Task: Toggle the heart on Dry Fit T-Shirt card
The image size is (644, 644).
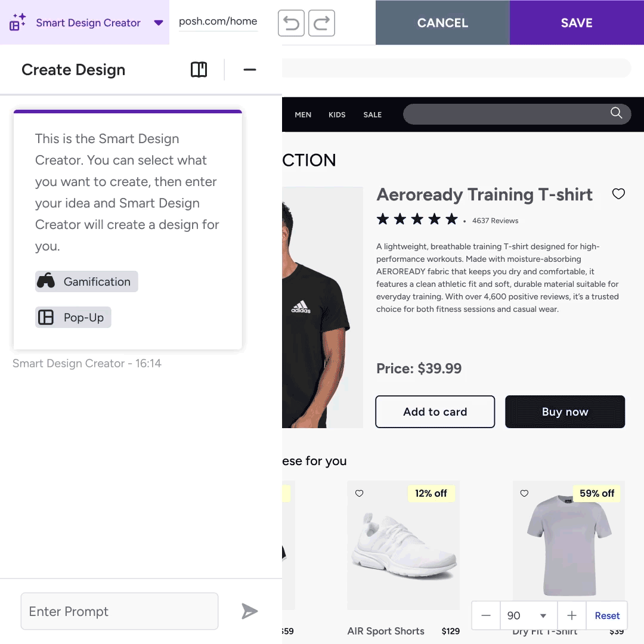Action: tap(524, 493)
